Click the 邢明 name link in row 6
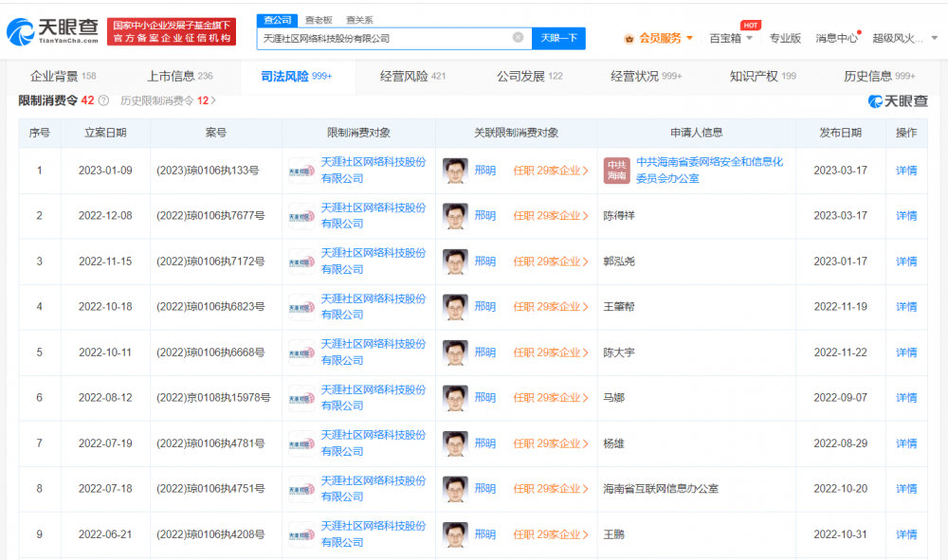The width and height of the screenshot is (948, 560). pyautogui.click(x=484, y=398)
